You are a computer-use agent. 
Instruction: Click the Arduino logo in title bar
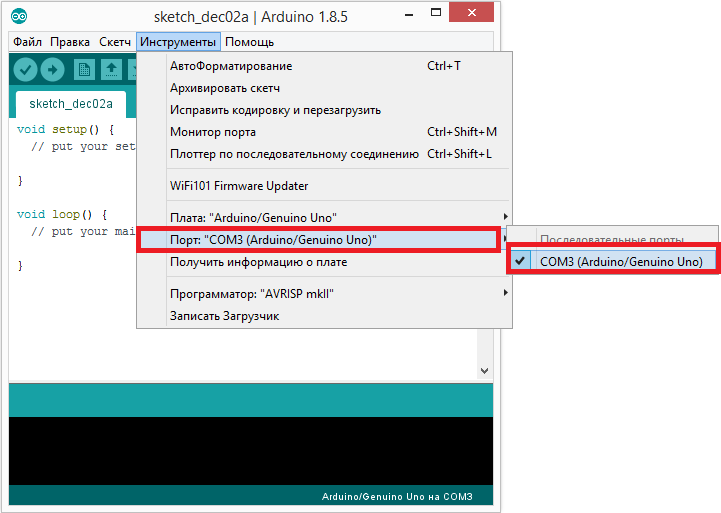pyautogui.click(x=19, y=17)
